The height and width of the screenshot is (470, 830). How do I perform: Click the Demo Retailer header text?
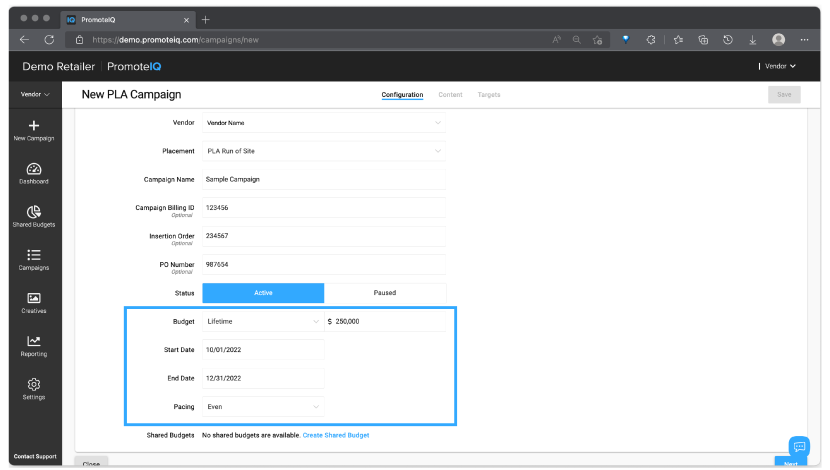tap(58, 66)
